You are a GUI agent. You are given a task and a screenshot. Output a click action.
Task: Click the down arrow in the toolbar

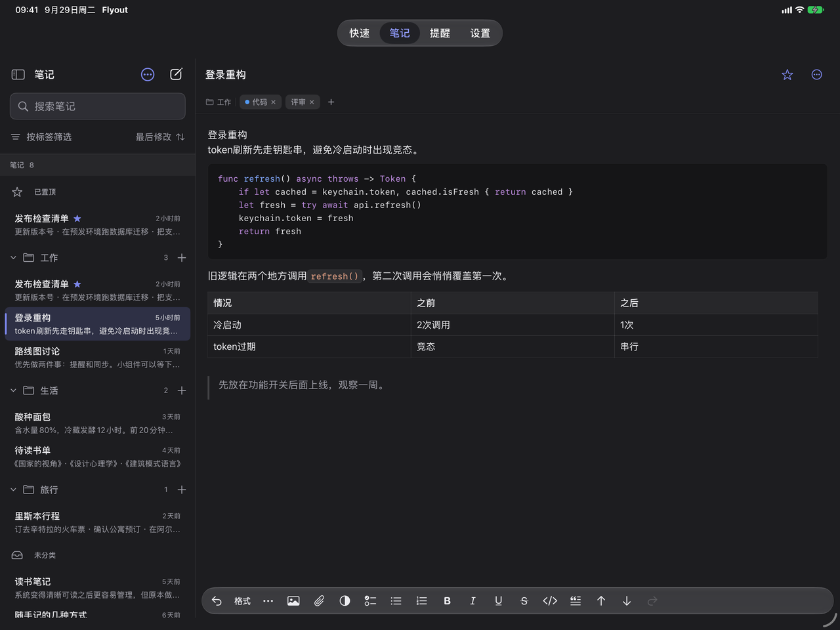tap(627, 601)
